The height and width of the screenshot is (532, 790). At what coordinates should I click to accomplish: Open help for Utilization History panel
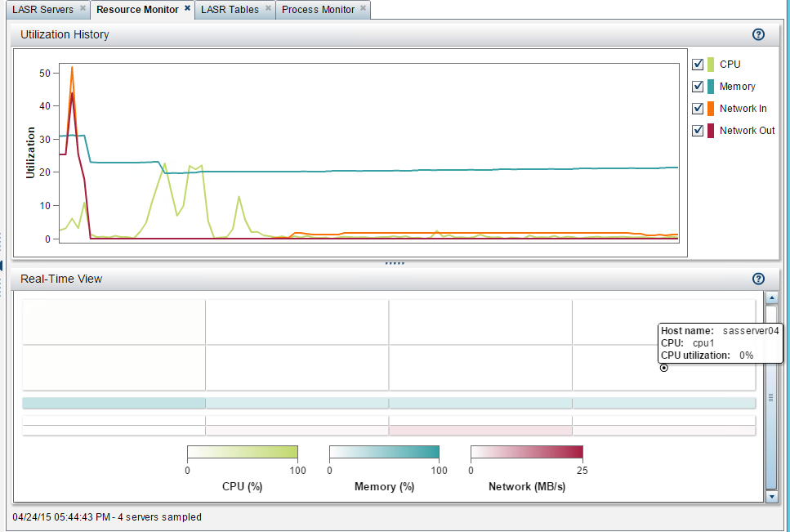[758, 34]
